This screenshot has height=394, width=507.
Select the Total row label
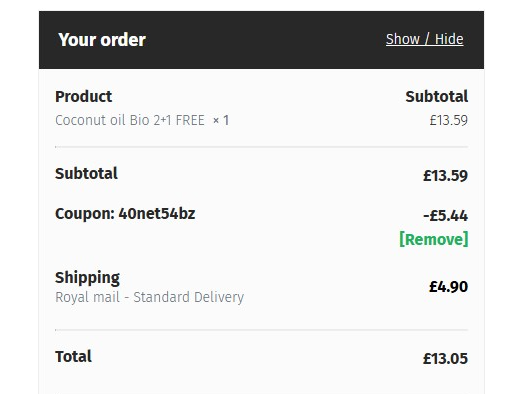coord(73,357)
